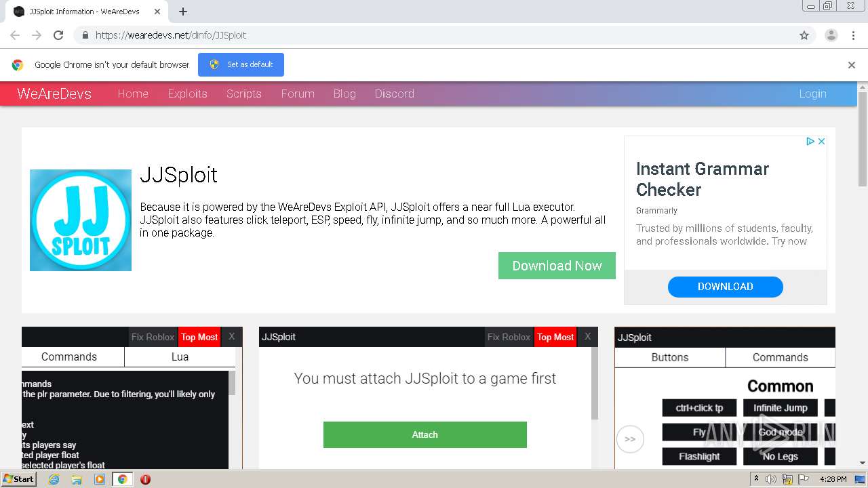Click the padlock site security icon
868x488 pixels.
[85, 35]
